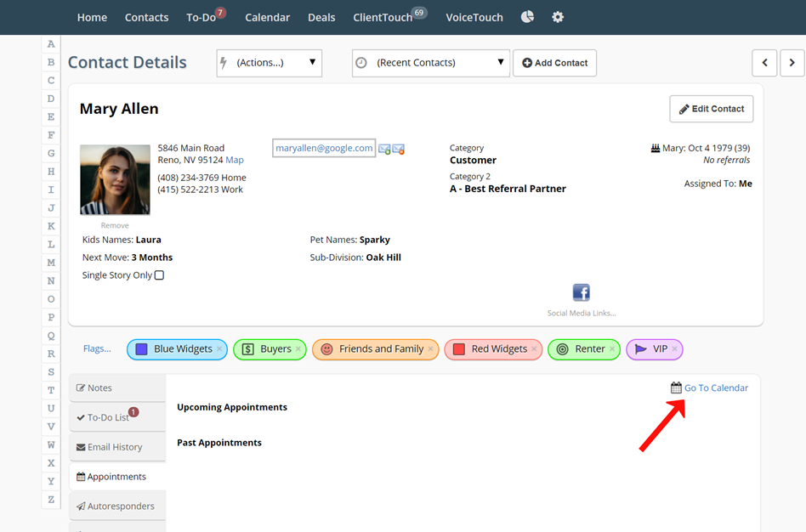Jump to contacts starting with W

click(x=51, y=445)
